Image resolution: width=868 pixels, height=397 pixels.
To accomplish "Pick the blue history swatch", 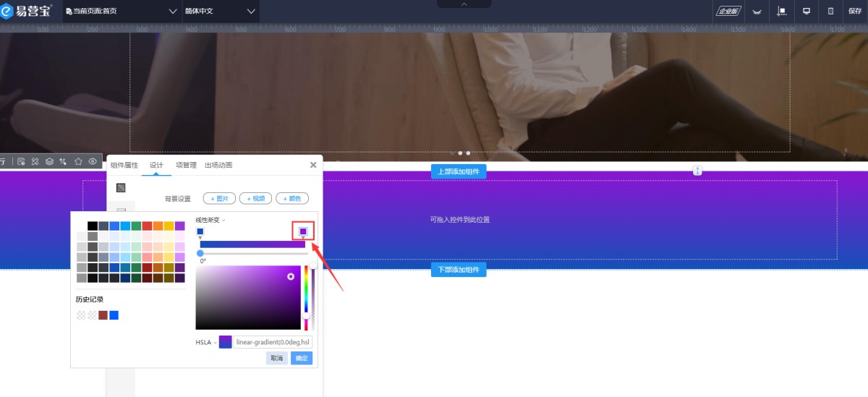I will click(x=114, y=315).
